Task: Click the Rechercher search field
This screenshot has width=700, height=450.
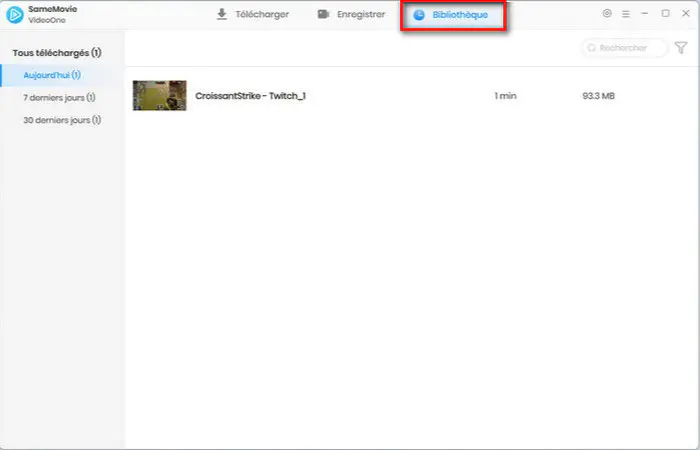Action: click(x=625, y=48)
